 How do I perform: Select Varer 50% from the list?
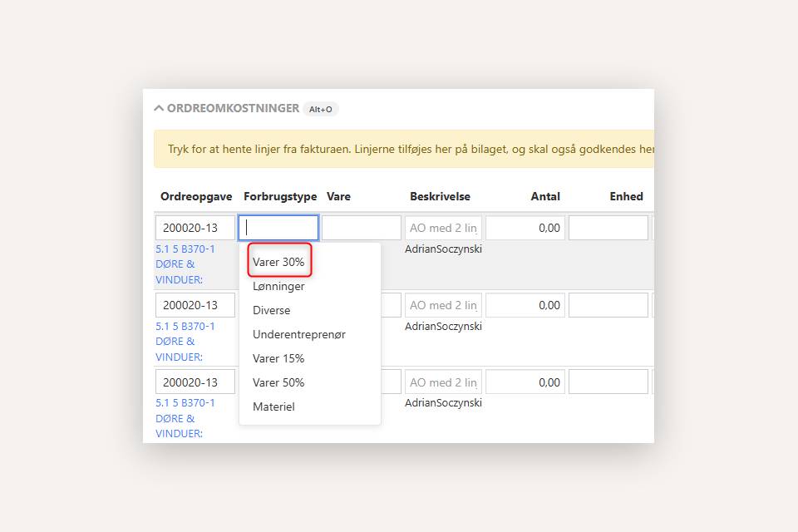278,382
